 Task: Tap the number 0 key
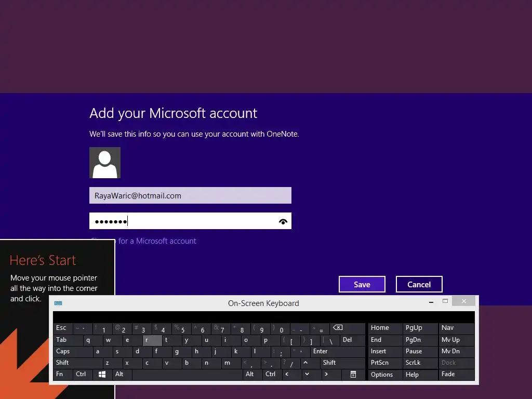click(x=280, y=328)
